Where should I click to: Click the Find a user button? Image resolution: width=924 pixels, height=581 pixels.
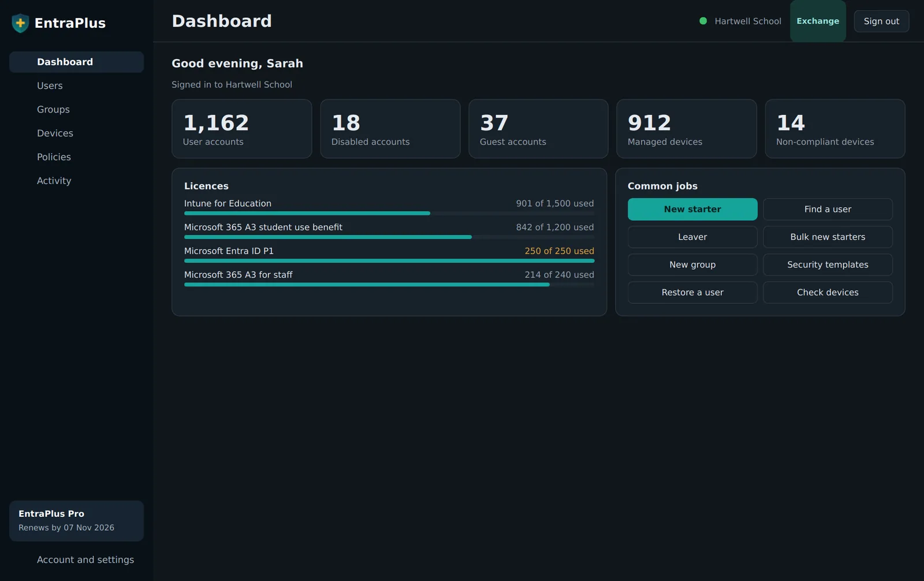pyautogui.click(x=828, y=209)
